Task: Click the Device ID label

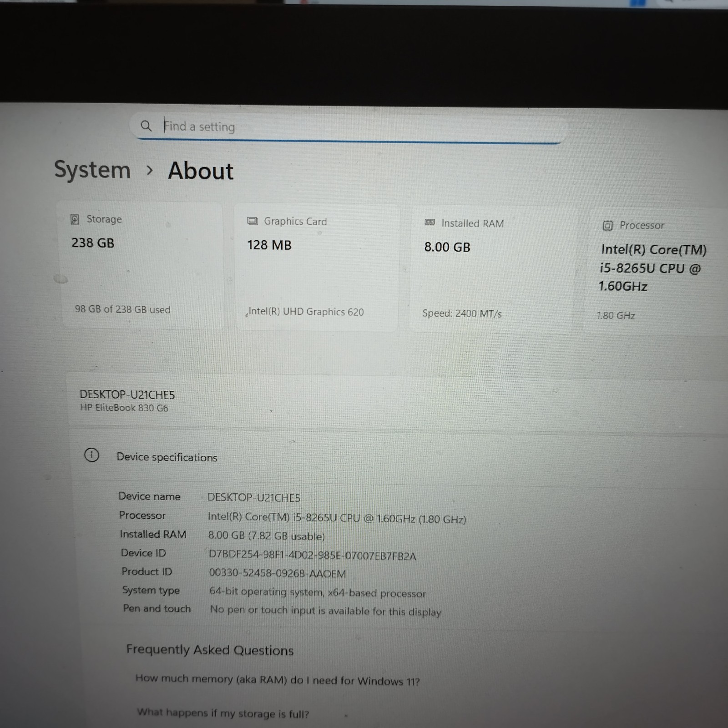Action: (143, 553)
